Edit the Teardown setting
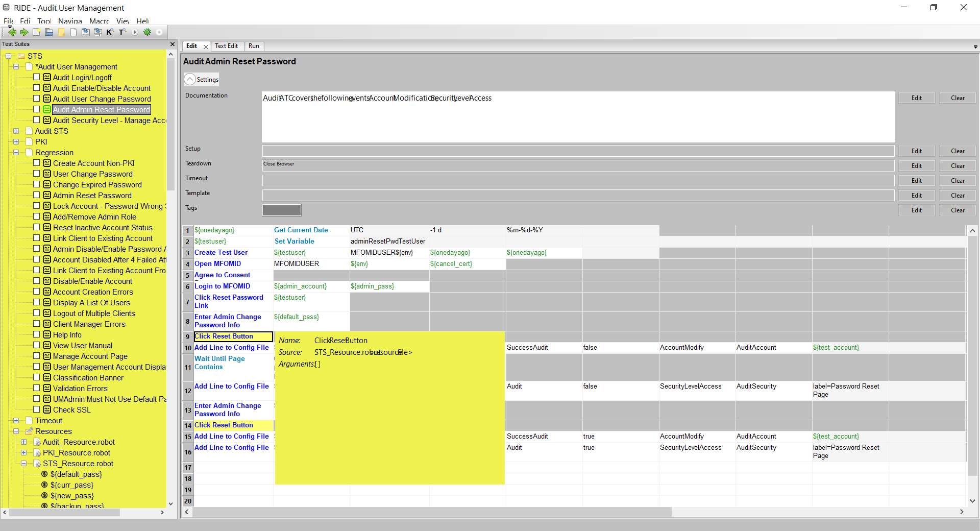This screenshot has height=531, width=980. pyautogui.click(x=916, y=165)
